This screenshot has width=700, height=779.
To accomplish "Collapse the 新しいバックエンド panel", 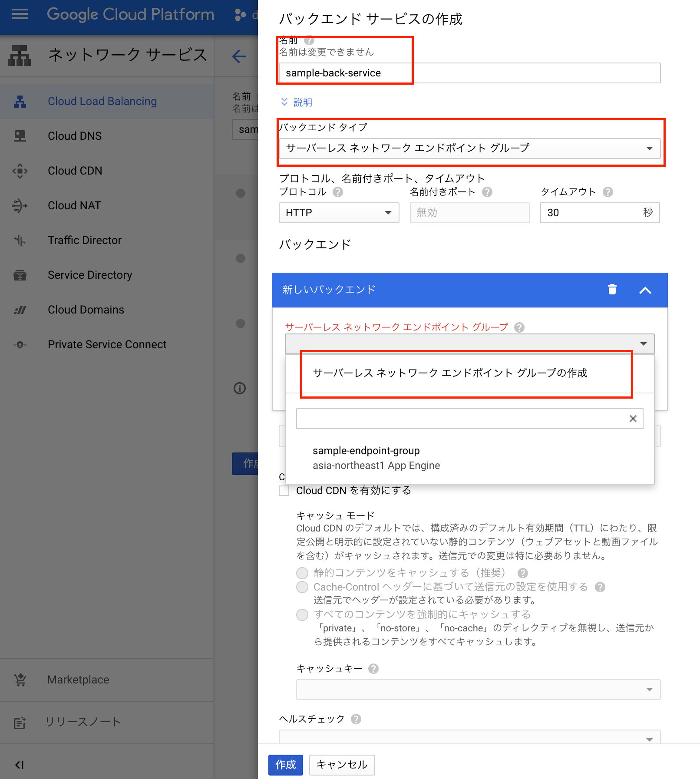I will (645, 290).
